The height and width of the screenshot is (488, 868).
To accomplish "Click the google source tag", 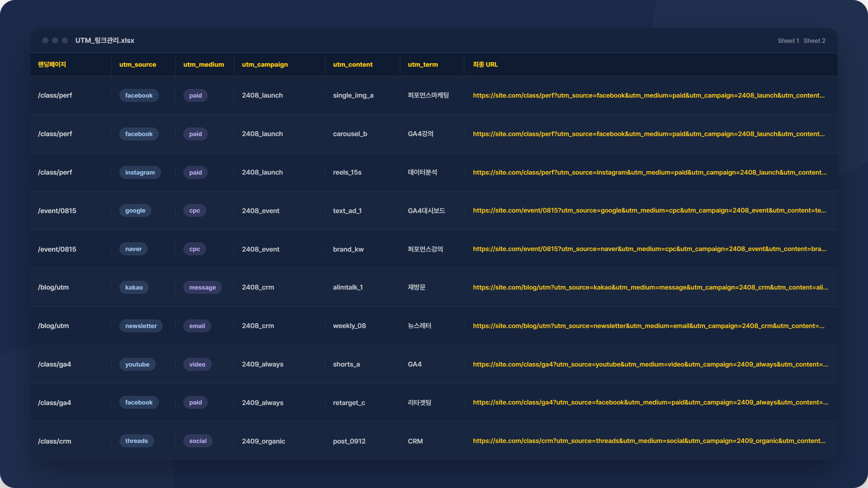I will [x=135, y=210].
